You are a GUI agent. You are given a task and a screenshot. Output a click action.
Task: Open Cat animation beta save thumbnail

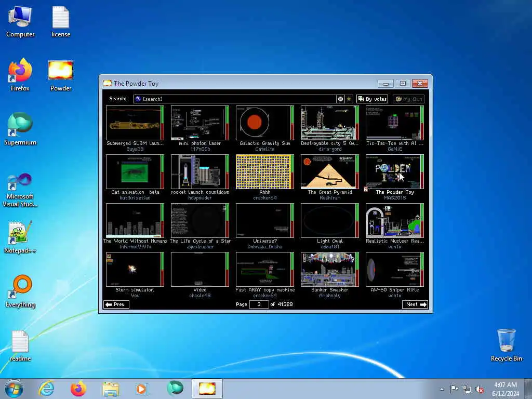(135, 171)
